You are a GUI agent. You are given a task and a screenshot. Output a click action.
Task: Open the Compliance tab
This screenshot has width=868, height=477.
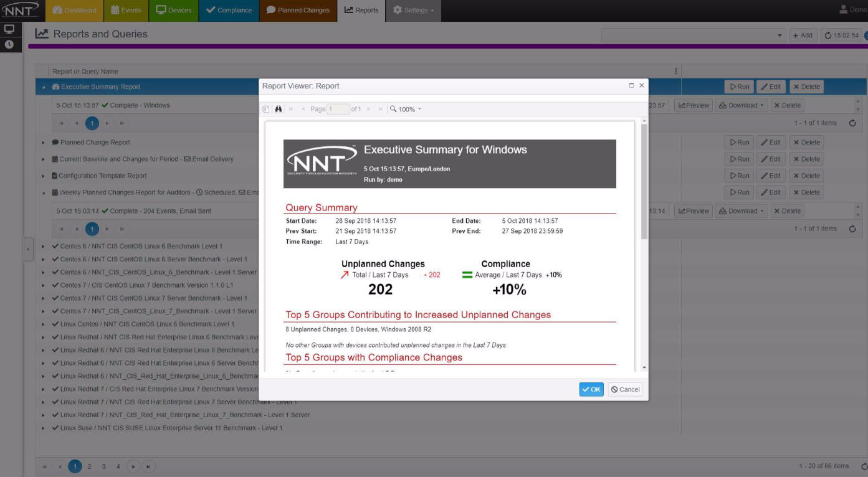(229, 10)
